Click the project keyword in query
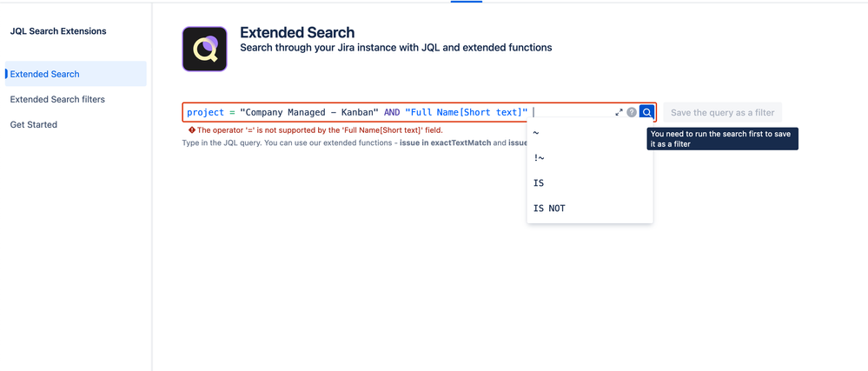Screen dimensions: 868x371 tap(205, 112)
